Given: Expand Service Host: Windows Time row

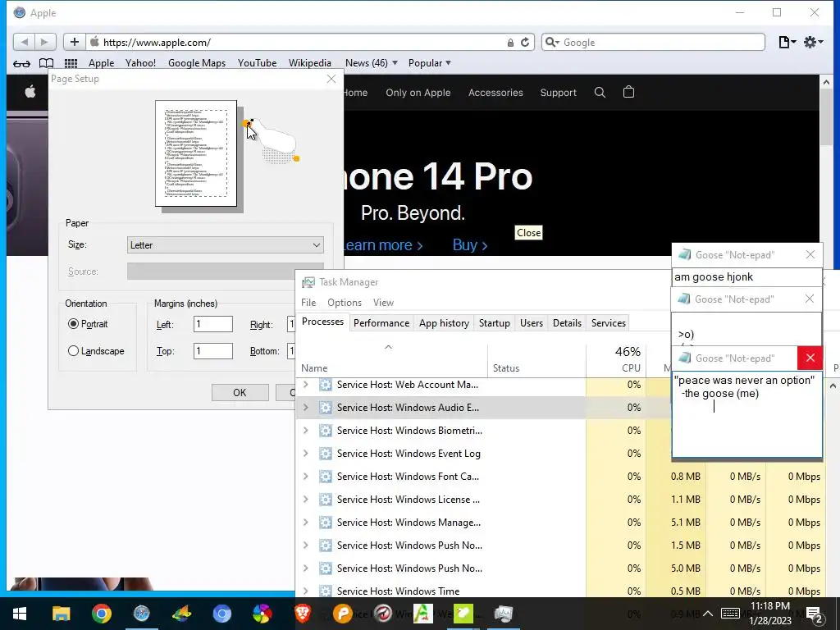Looking at the screenshot, I should [306, 591].
